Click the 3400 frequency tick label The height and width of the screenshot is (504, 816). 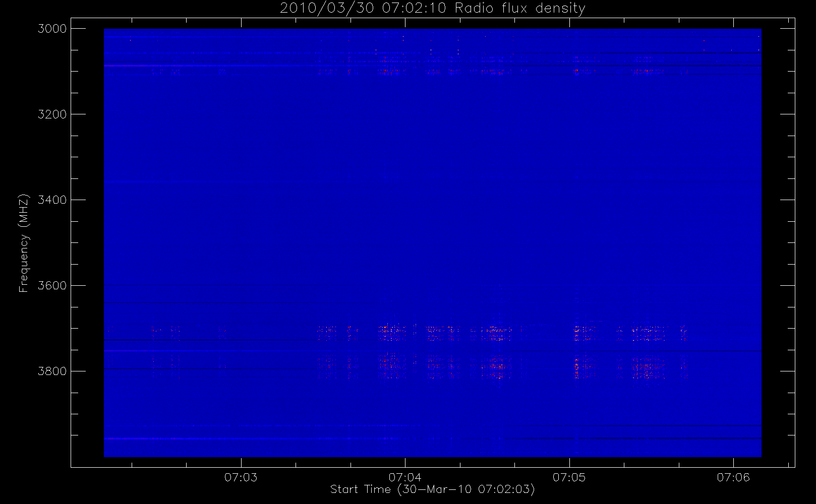pos(52,200)
